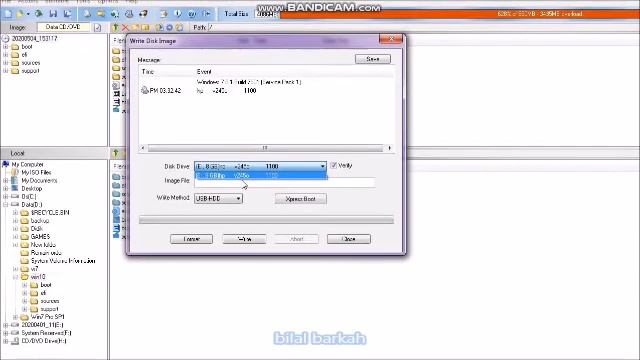Click the Path input field

[x=423, y=27]
